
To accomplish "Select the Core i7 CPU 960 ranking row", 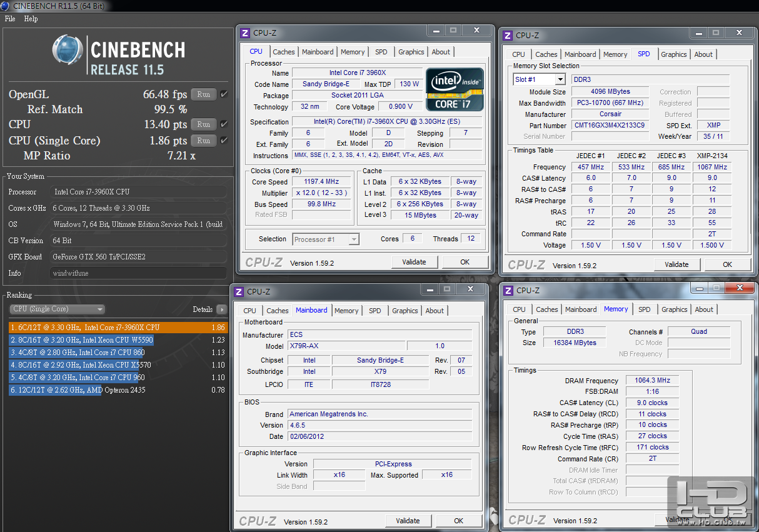I will 118,378.
